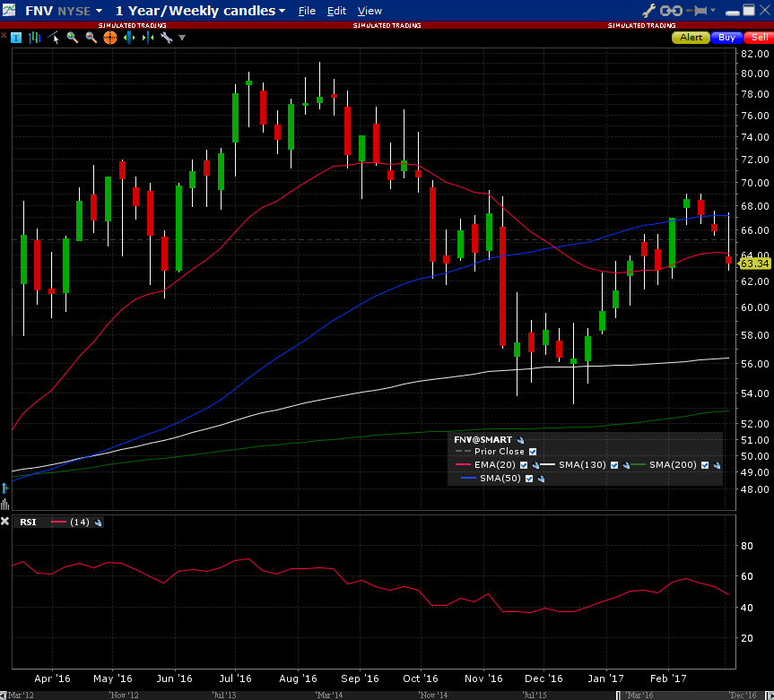Select the trendline drawing tool
Image resolution: width=774 pixels, height=700 pixels.
(54, 38)
